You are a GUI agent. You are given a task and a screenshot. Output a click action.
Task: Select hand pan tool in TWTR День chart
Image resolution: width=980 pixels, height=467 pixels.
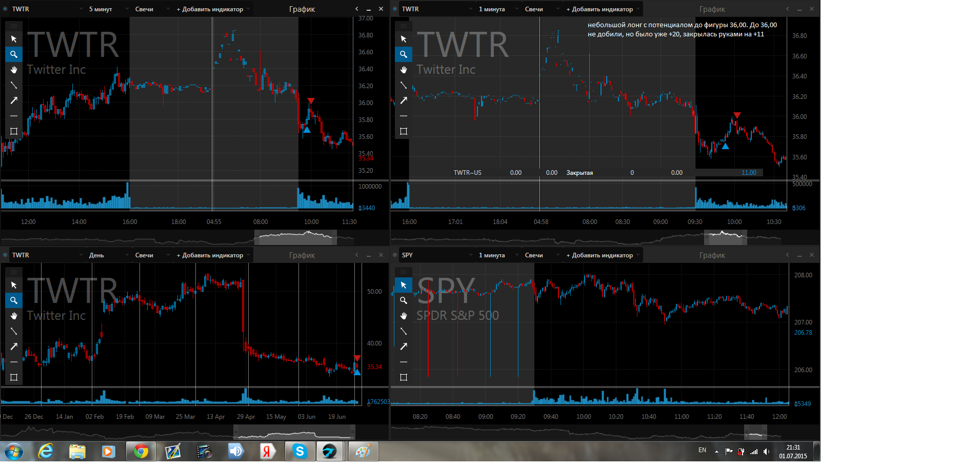[14, 316]
